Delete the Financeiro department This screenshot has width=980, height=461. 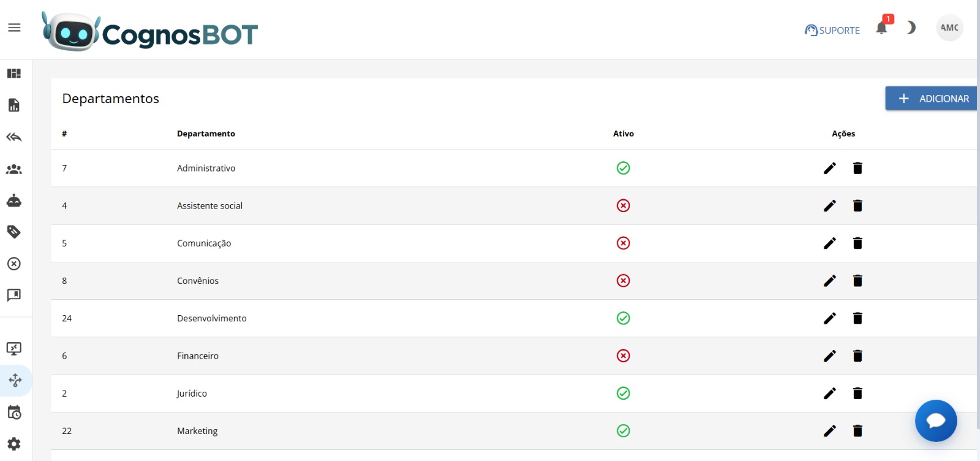(858, 356)
